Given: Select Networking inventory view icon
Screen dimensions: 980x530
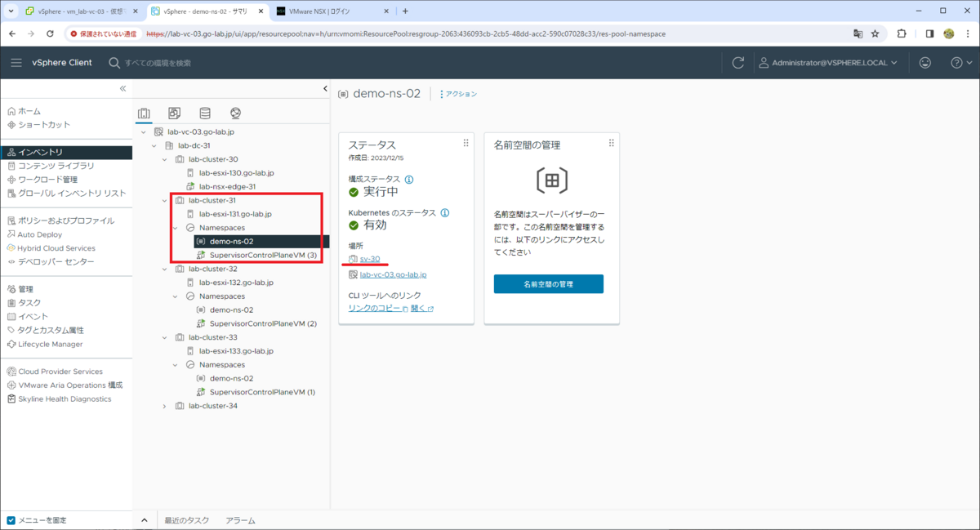Looking at the screenshot, I should click(x=235, y=114).
